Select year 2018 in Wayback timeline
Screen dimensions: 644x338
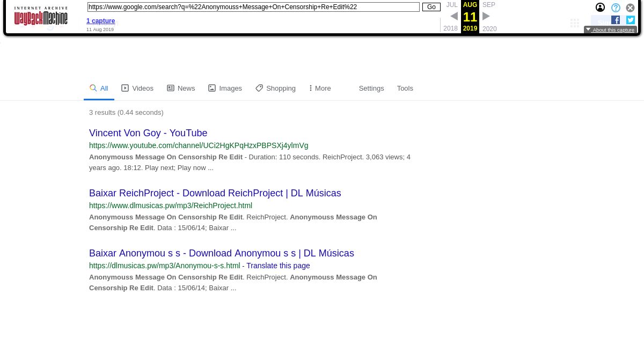451,28
